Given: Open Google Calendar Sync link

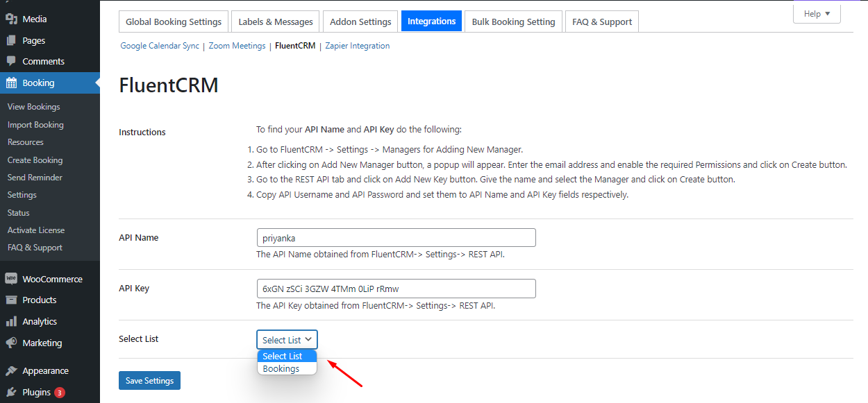Looking at the screenshot, I should tap(160, 46).
